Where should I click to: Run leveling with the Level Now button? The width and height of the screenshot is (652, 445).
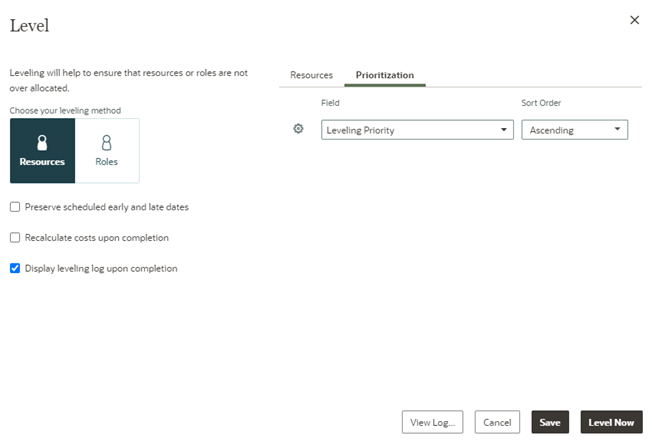611,422
